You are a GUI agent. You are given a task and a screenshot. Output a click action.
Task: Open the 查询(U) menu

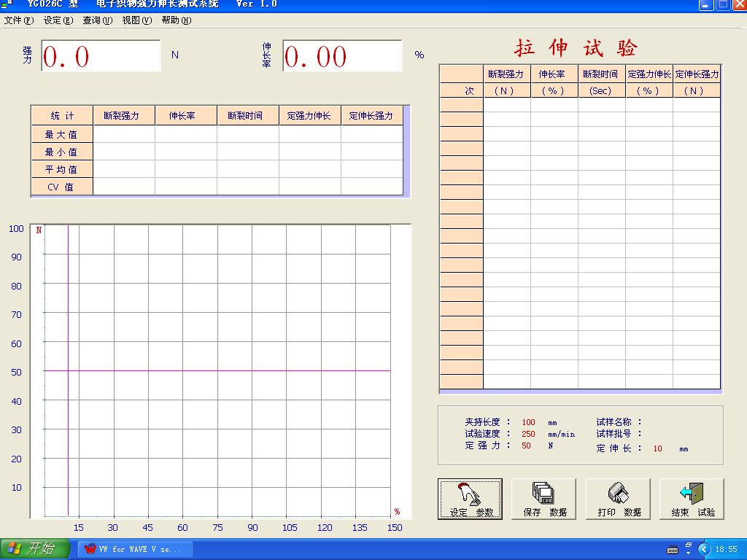(97, 20)
